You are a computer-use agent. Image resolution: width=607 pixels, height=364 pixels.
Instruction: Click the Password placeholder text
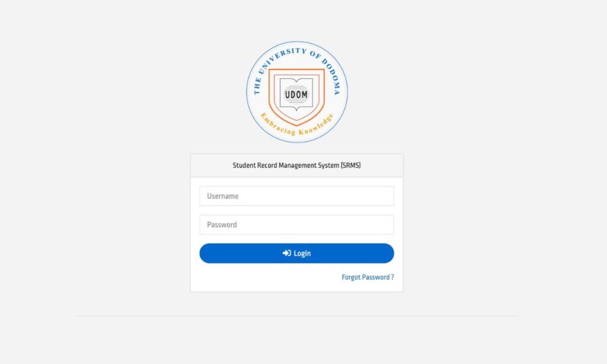pyautogui.click(x=222, y=225)
